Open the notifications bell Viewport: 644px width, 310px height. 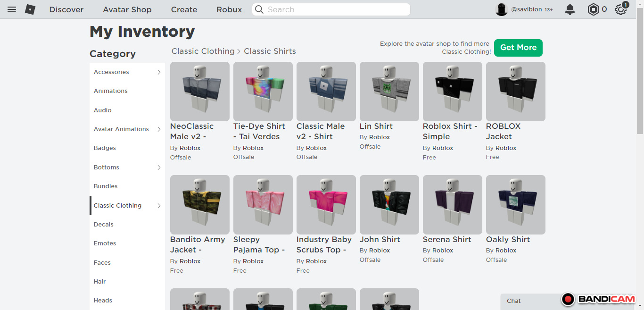click(570, 9)
